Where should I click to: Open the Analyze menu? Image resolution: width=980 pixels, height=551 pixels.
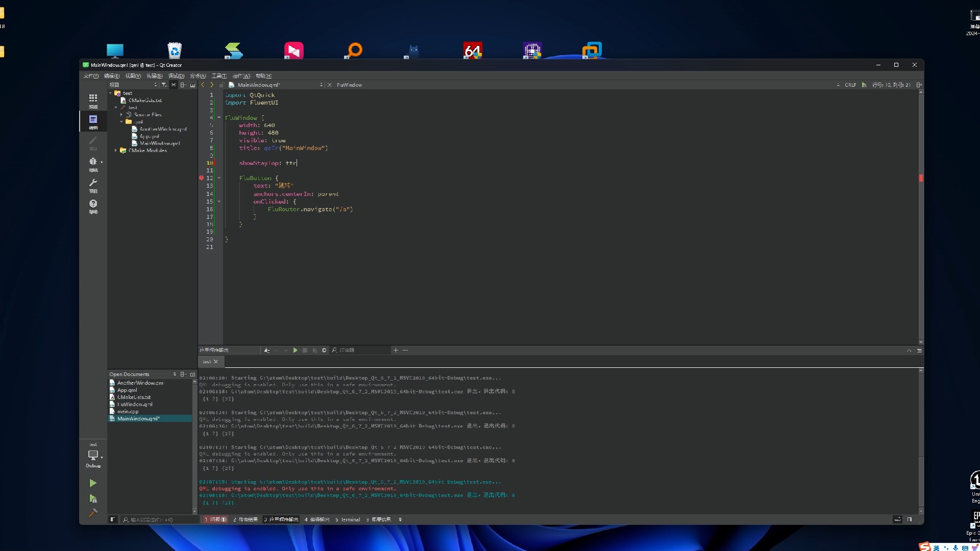[x=198, y=76]
